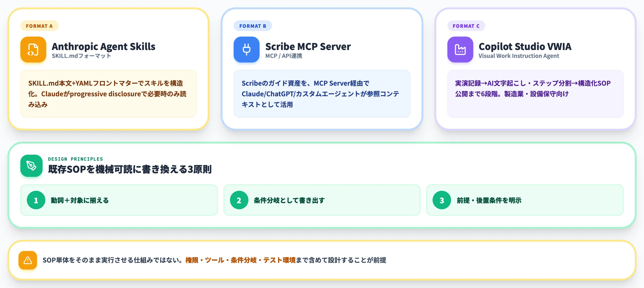
Task: Click the green number 3 circle badge
Action: point(442,200)
